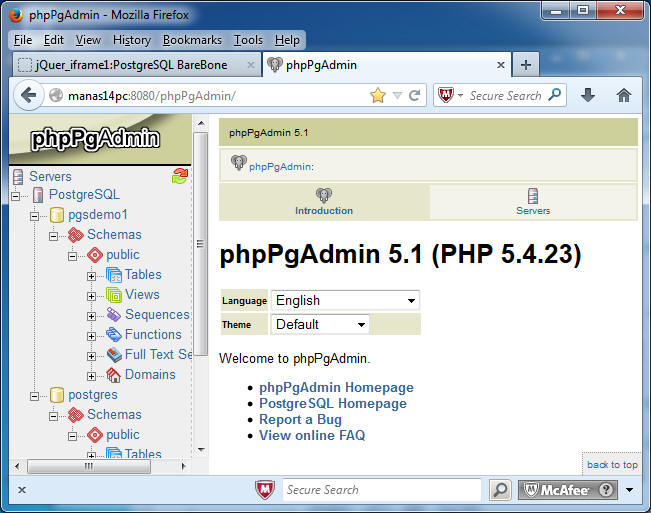Image resolution: width=651 pixels, height=513 pixels.
Task: Go back with the browser back arrow
Action: click(x=28, y=95)
